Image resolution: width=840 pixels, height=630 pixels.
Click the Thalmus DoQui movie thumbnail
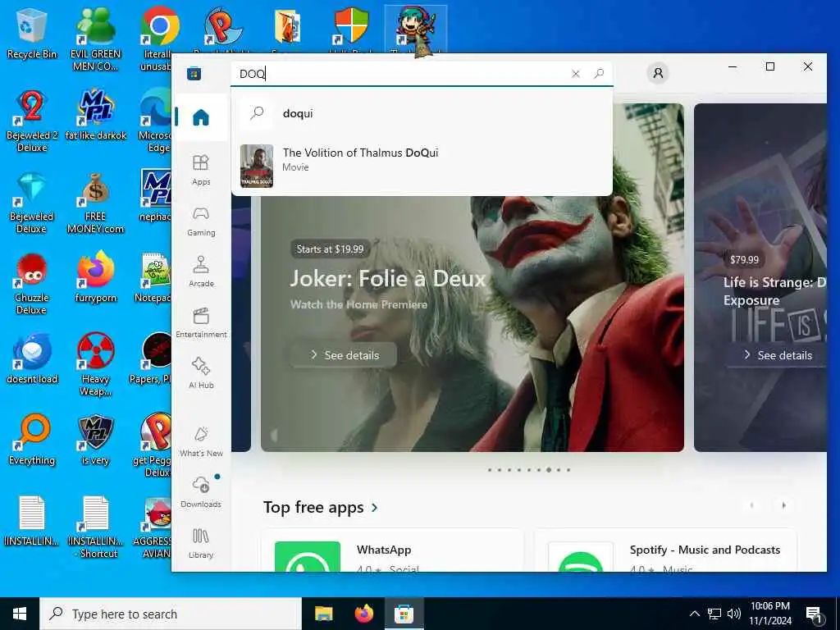[x=257, y=166]
